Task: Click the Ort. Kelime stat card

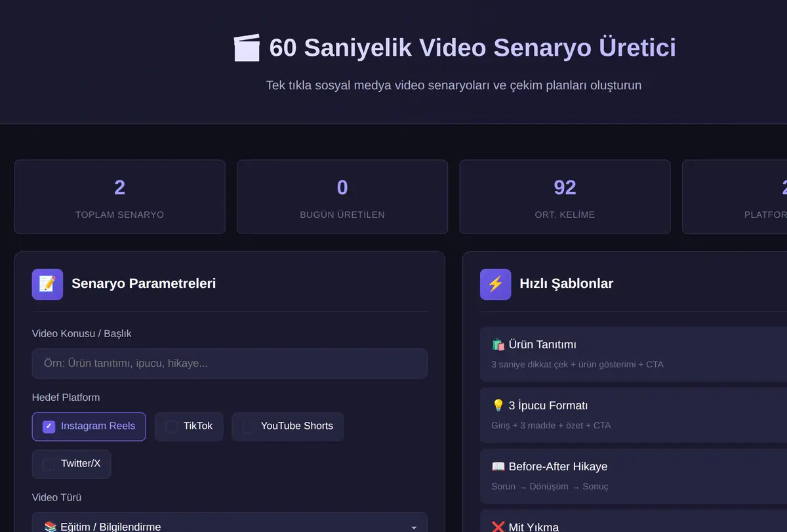Action: pyautogui.click(x=565, y=197)
